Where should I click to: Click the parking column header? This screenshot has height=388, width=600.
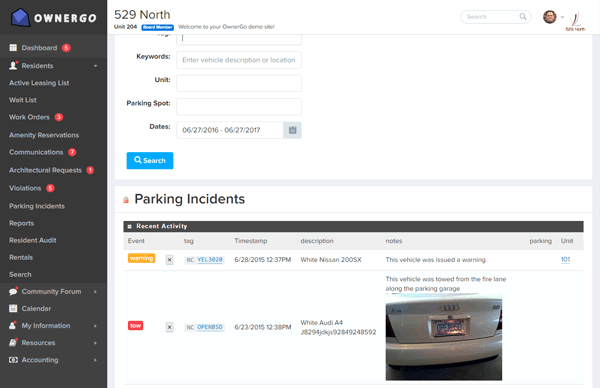pyautogui.click(x=540, y=241)
